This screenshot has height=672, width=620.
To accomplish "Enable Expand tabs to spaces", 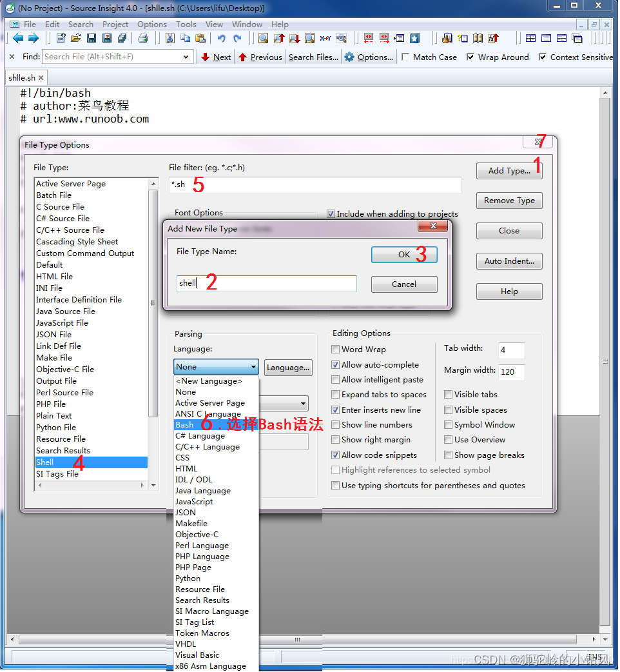I will (x=336, y=394).
